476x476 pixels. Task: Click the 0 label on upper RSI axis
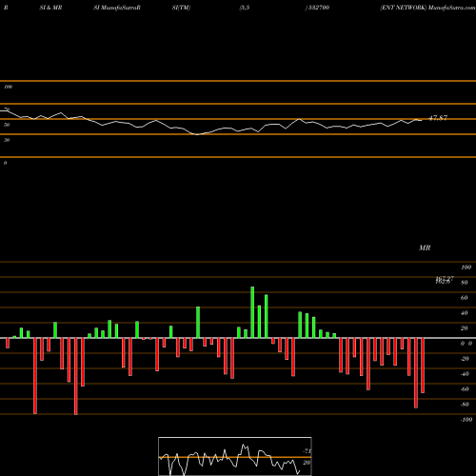pyautogui.click(x=5, y=163)
